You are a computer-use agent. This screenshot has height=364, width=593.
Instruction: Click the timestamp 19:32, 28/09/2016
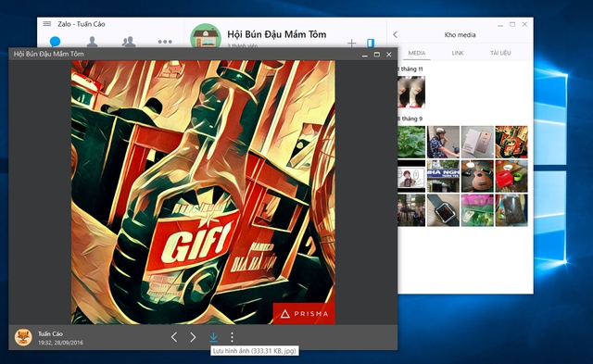pyautogui.click(x=60, y=343)
